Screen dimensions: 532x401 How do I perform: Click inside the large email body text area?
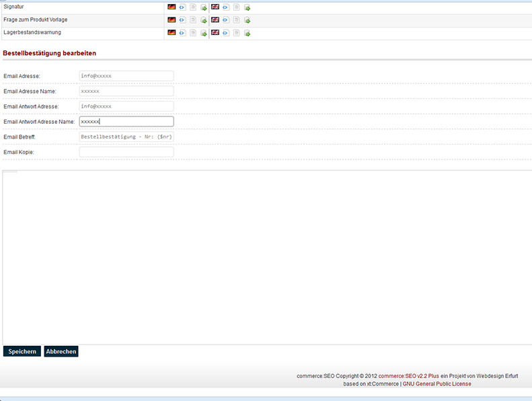point(266,257)
